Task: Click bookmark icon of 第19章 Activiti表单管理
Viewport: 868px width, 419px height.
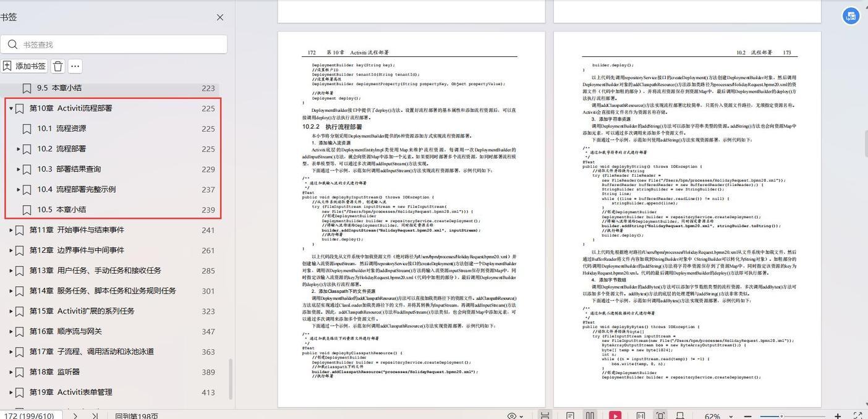Action: [x=19, y=392]
